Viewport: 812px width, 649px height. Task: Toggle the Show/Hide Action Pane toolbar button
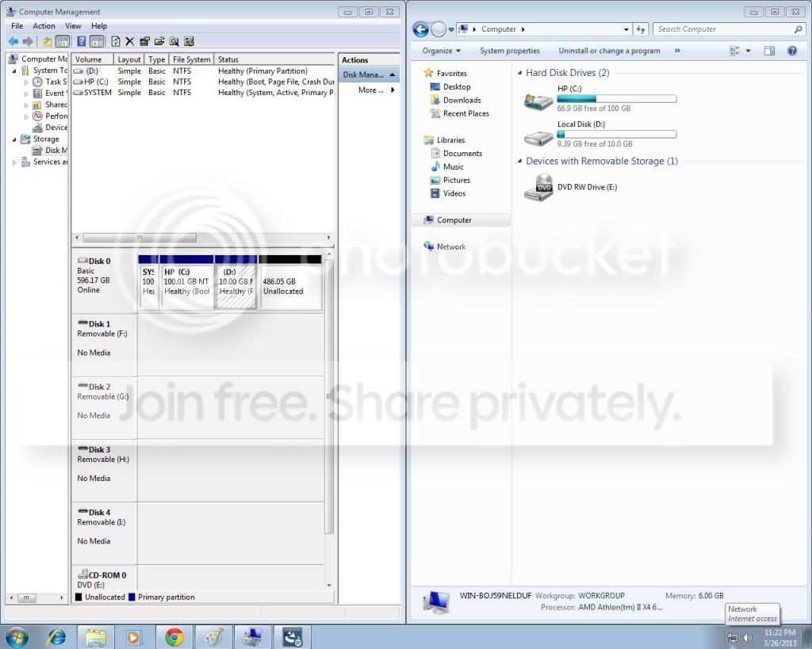tap(96, 41)
